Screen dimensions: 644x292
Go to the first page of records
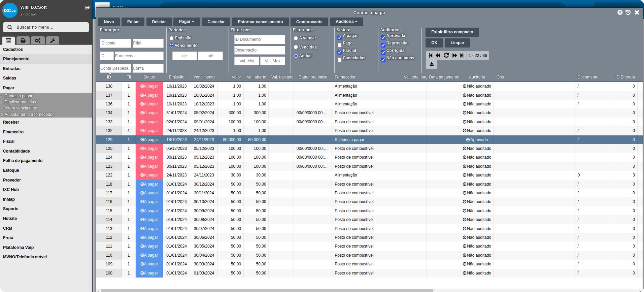click(x=431, y=56)
